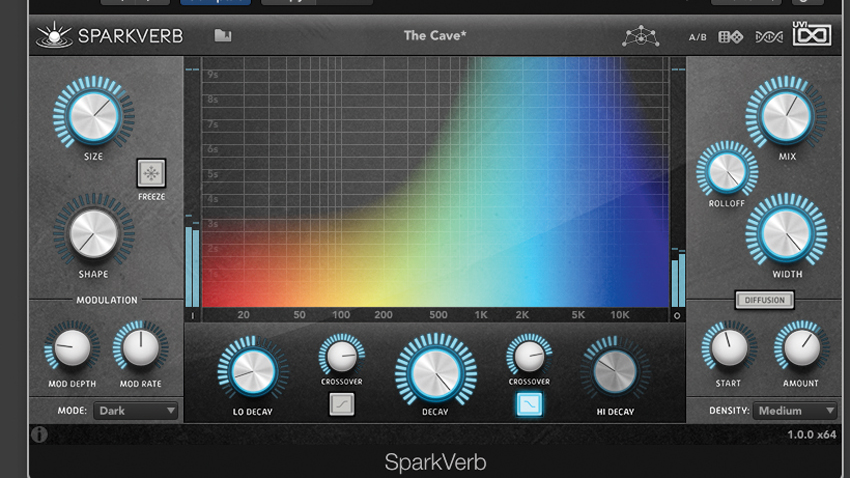This screenshot has width=850, height=478.
Task: Open the preset voyager network icon
Action: tap(640, 36)
